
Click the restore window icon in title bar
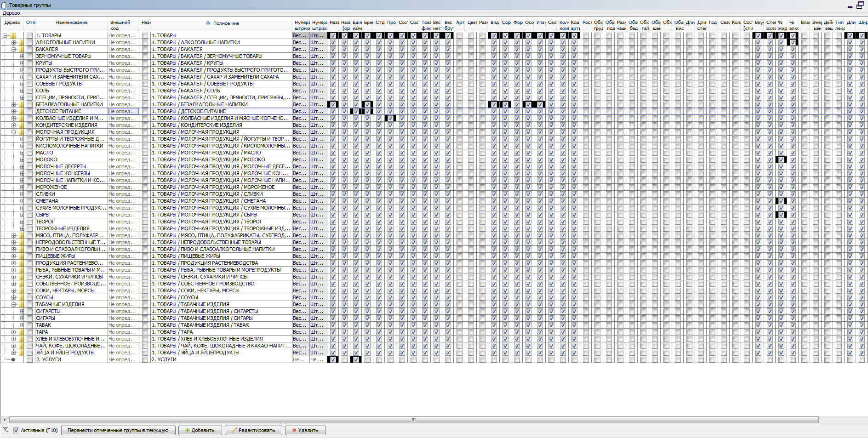click(x=860, y=5)
